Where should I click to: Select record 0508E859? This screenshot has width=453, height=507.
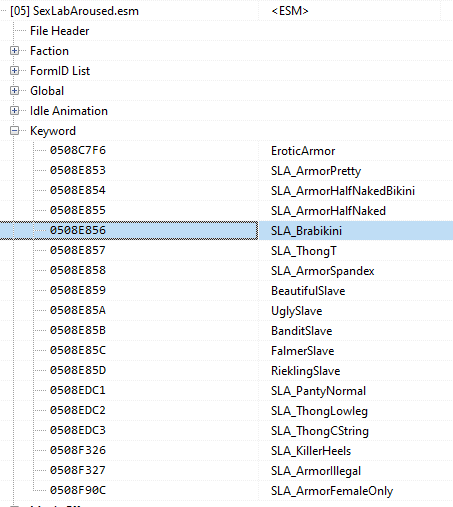pos(78,290)
